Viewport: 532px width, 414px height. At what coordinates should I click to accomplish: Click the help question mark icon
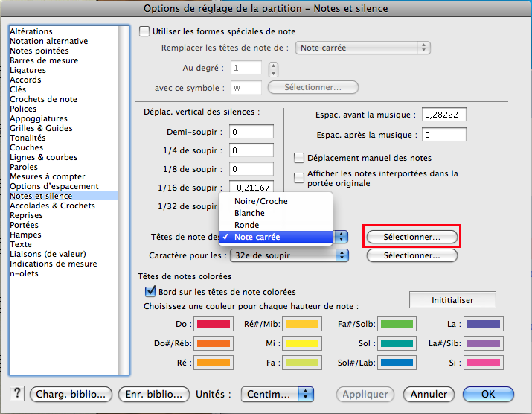(18, 394)
